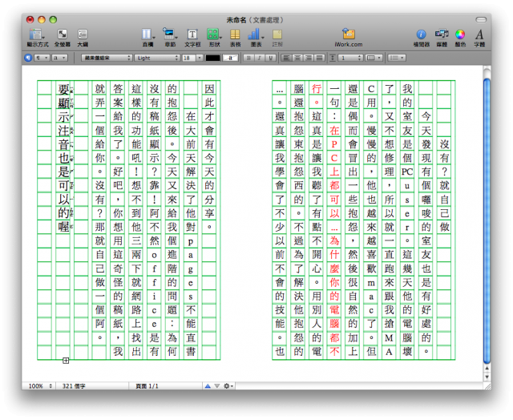Viewport: 513px width, 420px height.
Task: Open the list style dropdown
Action: [x=397, y=58]
